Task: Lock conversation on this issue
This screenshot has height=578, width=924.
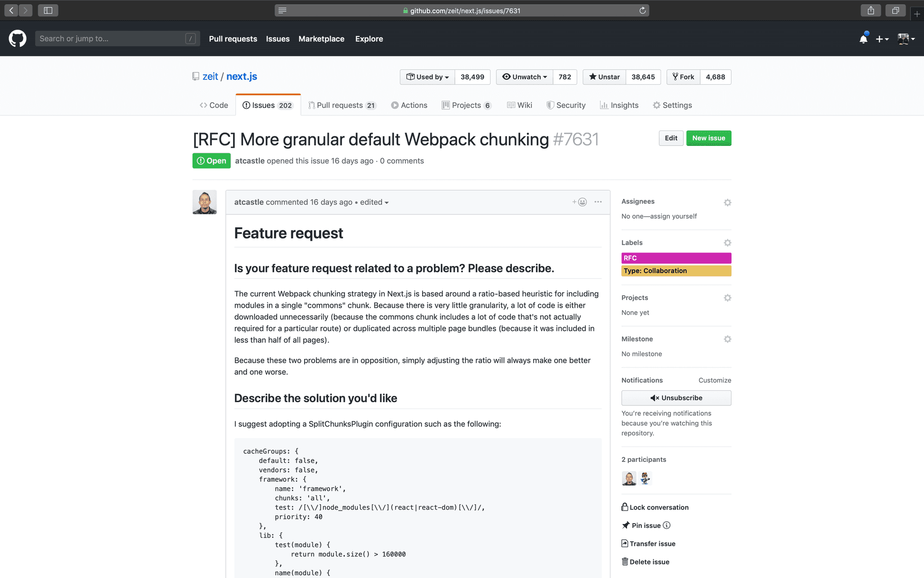Action: pos(655,507)
